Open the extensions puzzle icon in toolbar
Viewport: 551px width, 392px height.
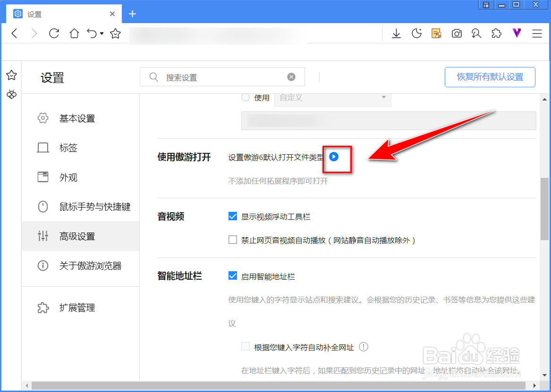click(496, 33)
